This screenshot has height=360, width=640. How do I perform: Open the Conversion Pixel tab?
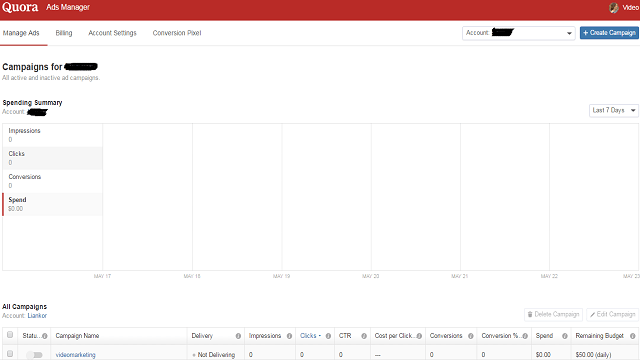point(177,33)
